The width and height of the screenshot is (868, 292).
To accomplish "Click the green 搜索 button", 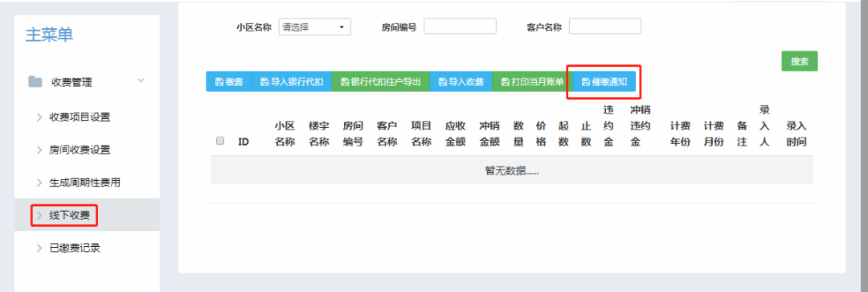I will [800, 61].
